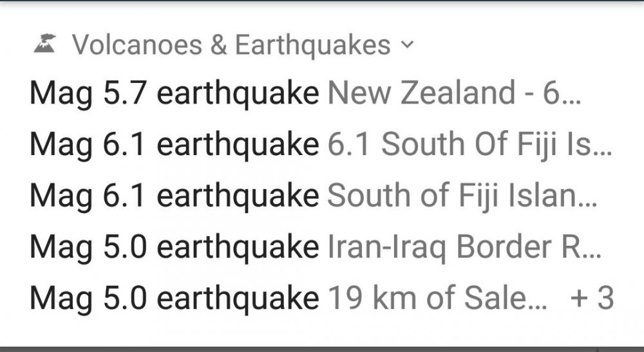This screenshot has width=644, height=352.
Task: Open the Volcanoes & Earthquakes app name
Action: (x=231, y=45)
